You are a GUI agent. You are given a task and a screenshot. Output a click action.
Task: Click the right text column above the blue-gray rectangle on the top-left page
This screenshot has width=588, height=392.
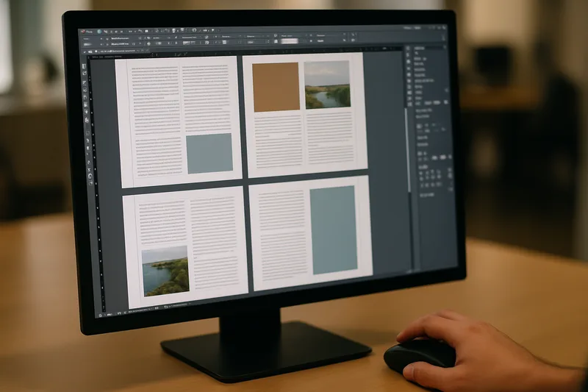tap(206, 98)
